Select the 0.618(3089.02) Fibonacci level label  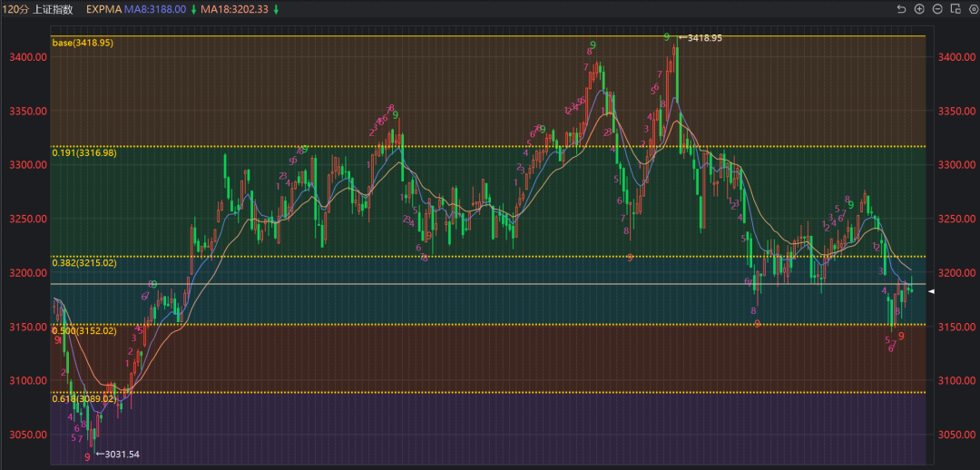tap(84, 398)
